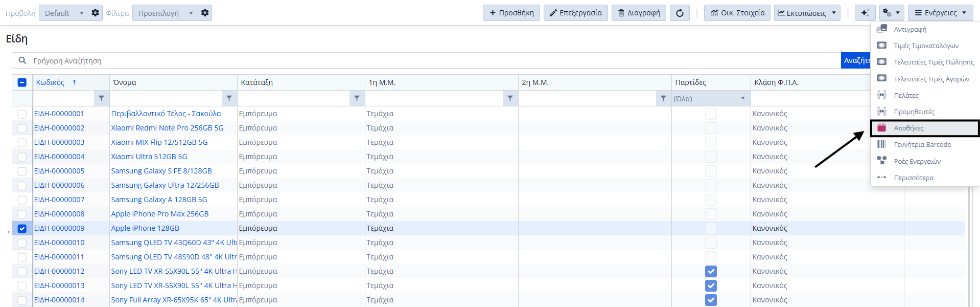Click the Προσθήκη button
The image size is (980, 307).
pyautogui.click(x=511, y=13)
